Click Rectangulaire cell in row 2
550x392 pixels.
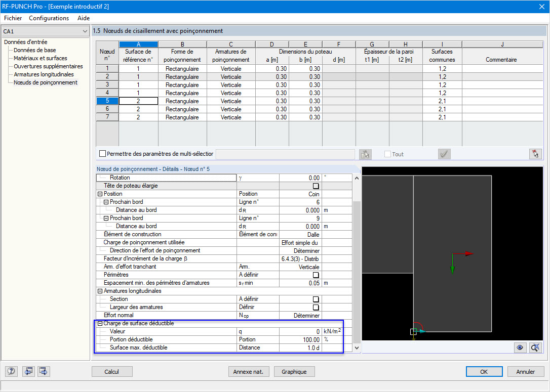click(x=182, y=77)
